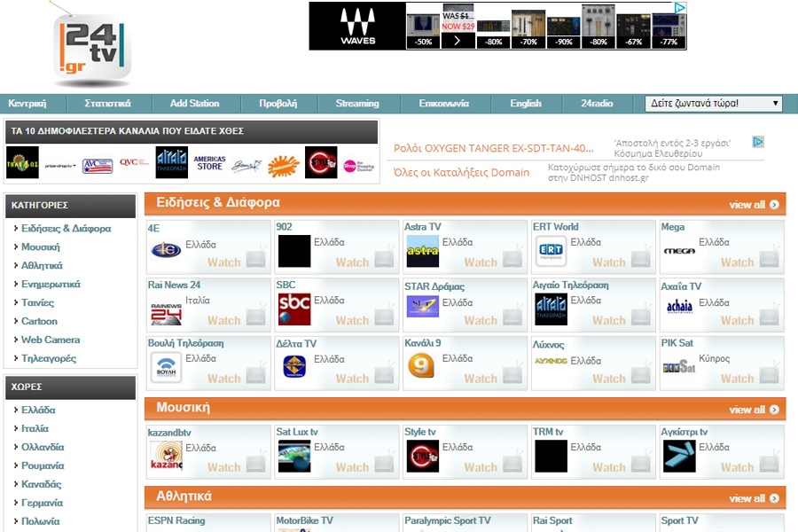Click the AdChoices icon on Waves banner
Screen dimensions: 798x532
pos(680,8)
